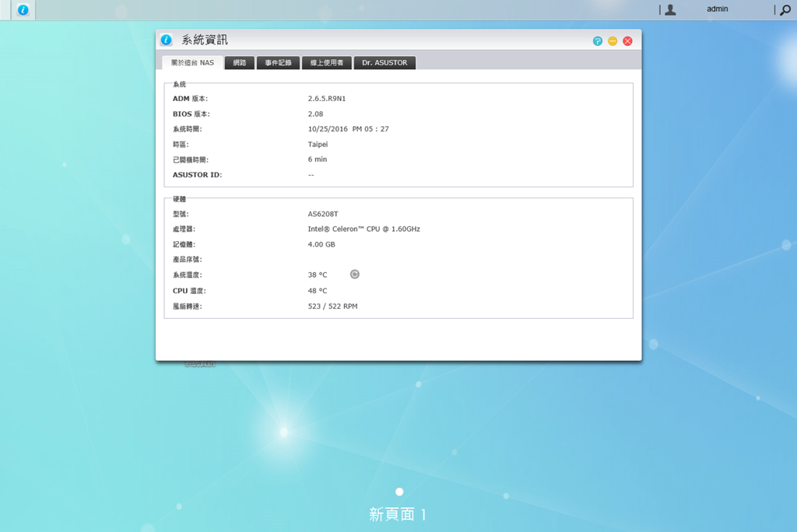Click the uptime value 6 min
Image resolution: width=797 pixels, height=532 pixels.
(318, 159)
